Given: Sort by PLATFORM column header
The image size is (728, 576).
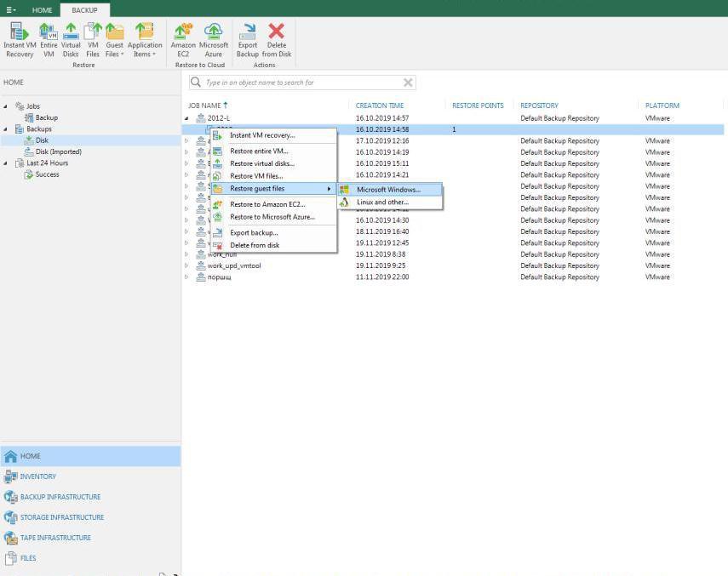Looking at the screenshot, I should (x=662, y=106).
